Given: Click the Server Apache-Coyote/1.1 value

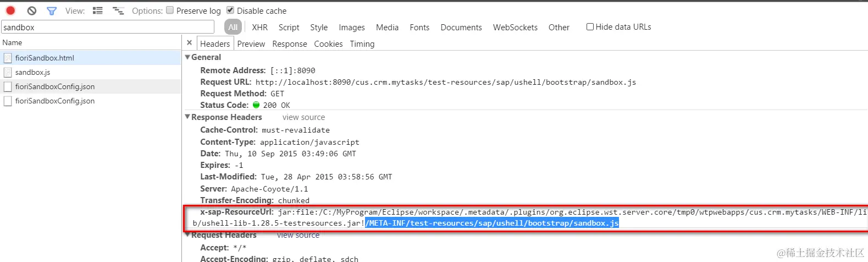Looking at the screenshot, I should coord(269,189).
